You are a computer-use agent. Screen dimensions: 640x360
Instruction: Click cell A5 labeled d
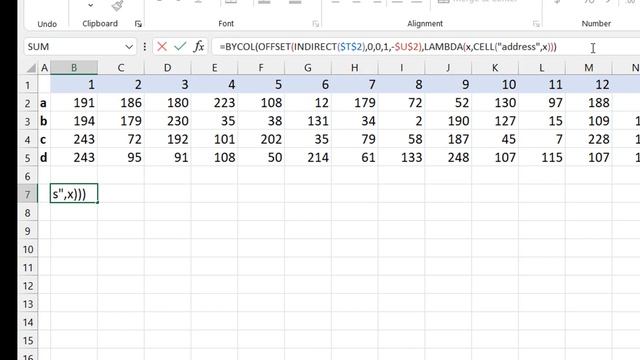(44, 158)
